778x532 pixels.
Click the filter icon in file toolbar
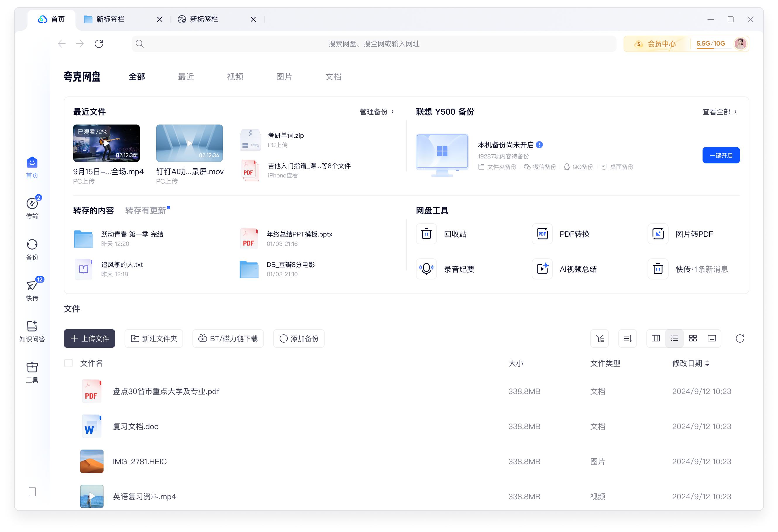click(600, 338)
